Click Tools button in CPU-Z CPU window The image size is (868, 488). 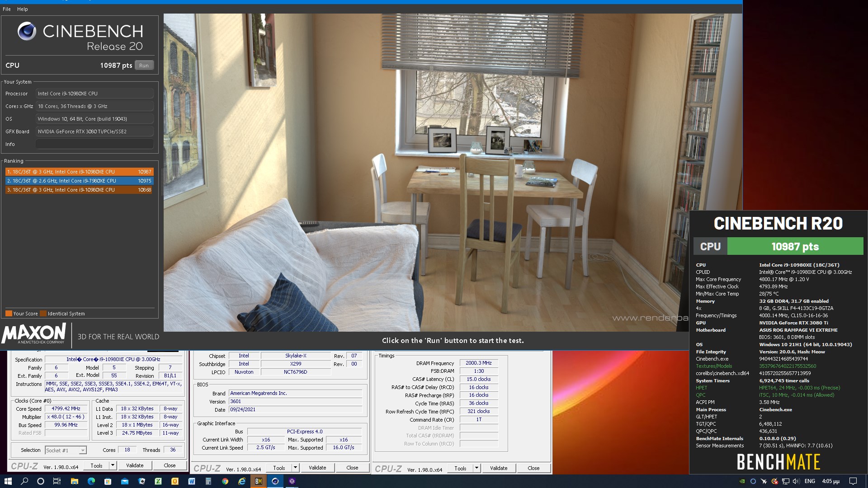[96, 466]
